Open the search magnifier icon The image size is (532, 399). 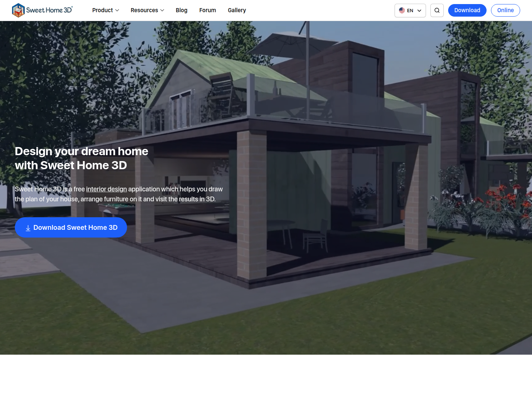click(437, 10)
